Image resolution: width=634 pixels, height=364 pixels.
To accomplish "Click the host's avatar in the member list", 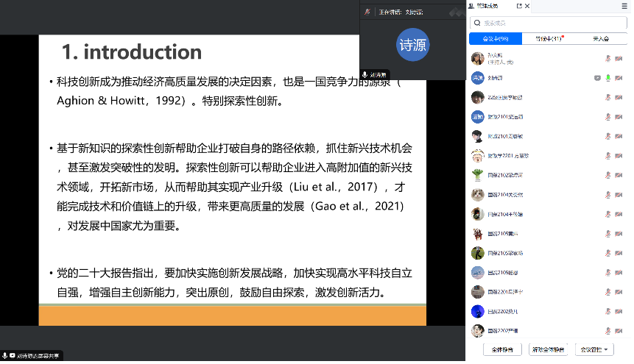I will tap(478, 58).
